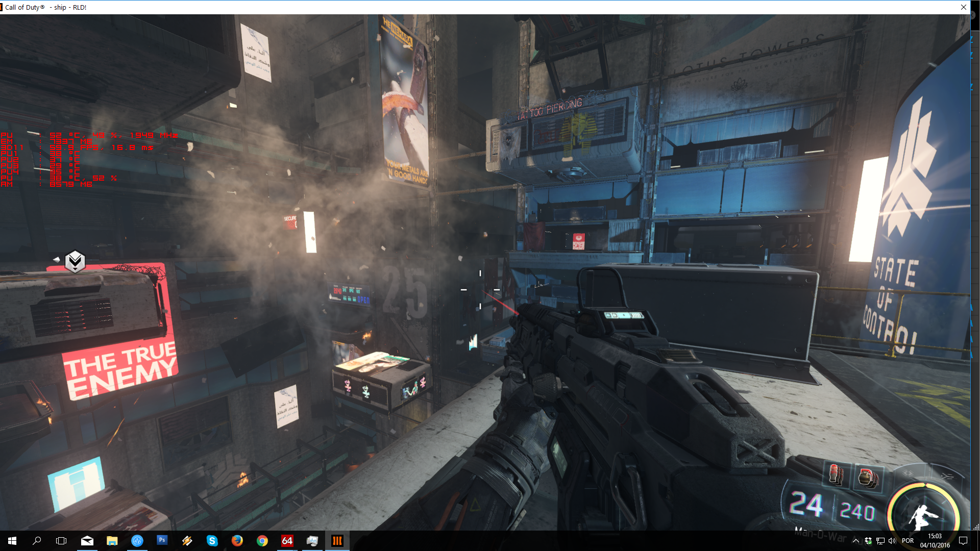
Task: Open the Windows Start menu
Action: click(12, 541)
